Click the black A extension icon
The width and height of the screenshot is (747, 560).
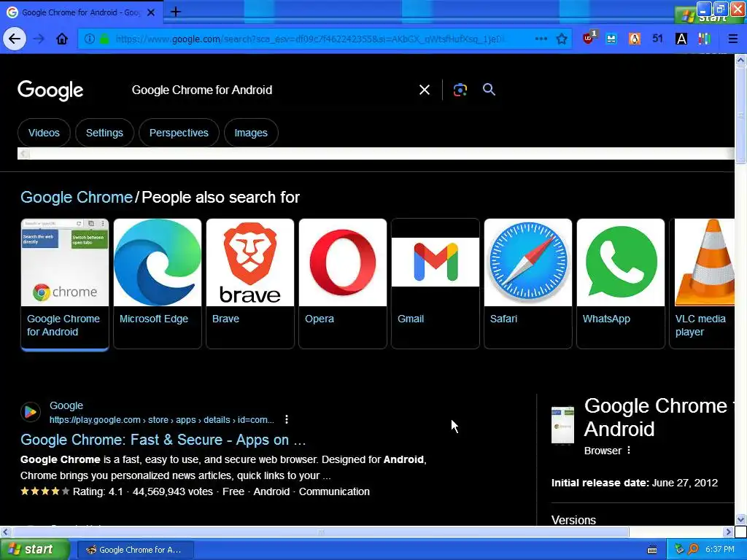tap(681, 39)
